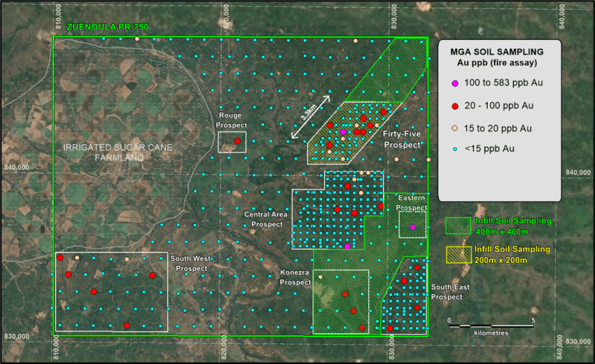595x364 pixels.
Task: Click the cyan <15 ppb legend dot
Action: tap(454, 149)
